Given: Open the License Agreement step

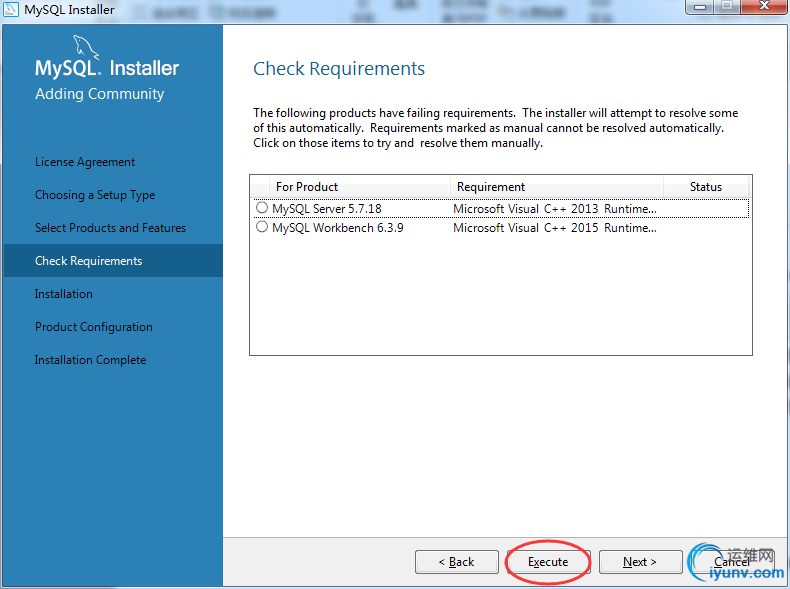Looking at the screenshot, I should 85,162.
